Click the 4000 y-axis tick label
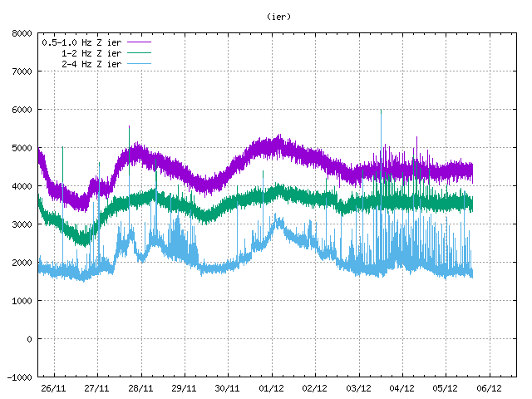This screenshot has height=399, width=532. coord(22,186)
